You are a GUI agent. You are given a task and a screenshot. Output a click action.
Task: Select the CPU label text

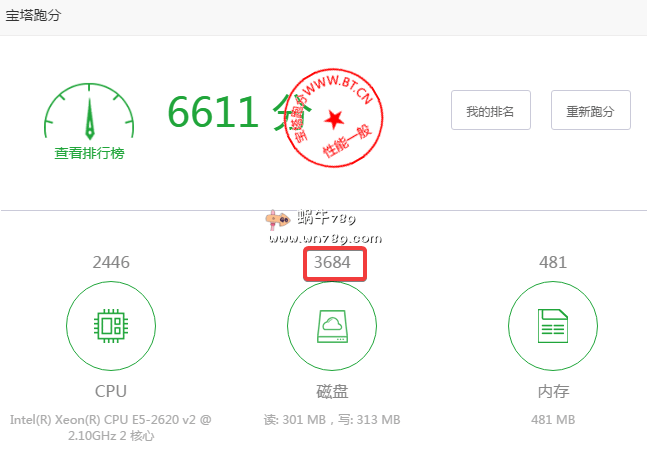111,390
